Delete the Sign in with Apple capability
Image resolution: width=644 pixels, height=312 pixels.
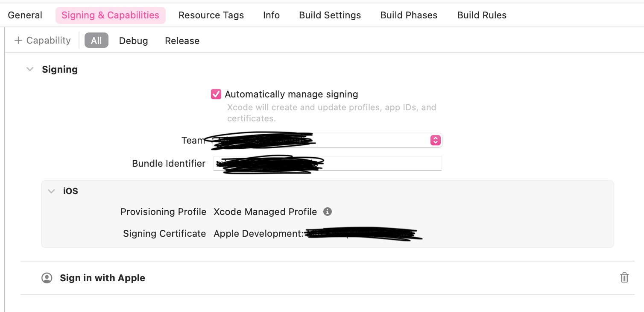(624, 277)
